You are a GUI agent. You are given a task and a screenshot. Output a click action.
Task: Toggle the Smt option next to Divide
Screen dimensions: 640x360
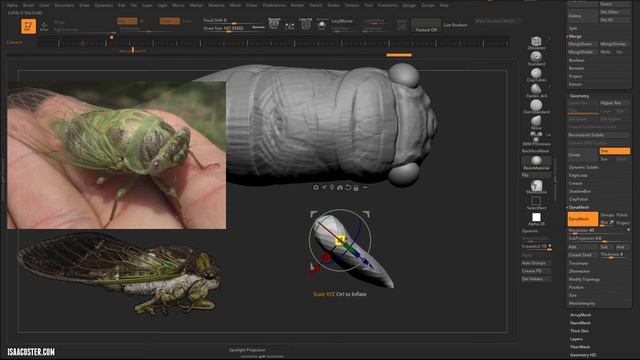pos(614,151)
